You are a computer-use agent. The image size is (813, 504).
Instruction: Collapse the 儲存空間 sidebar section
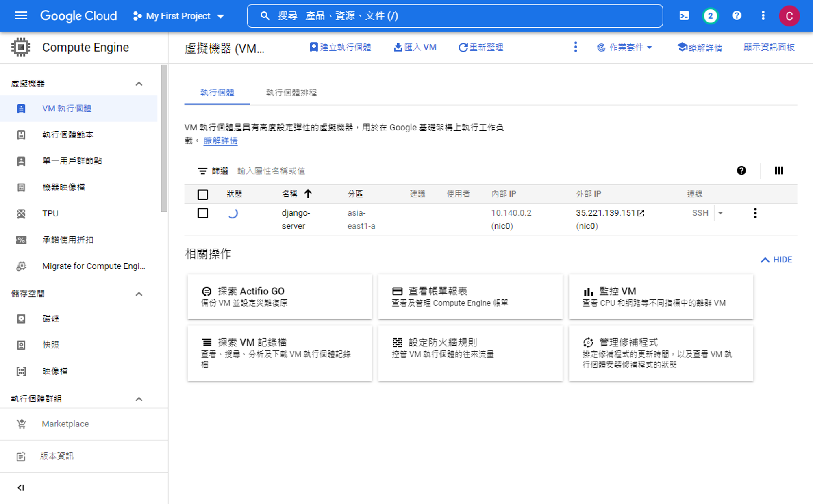139,294
